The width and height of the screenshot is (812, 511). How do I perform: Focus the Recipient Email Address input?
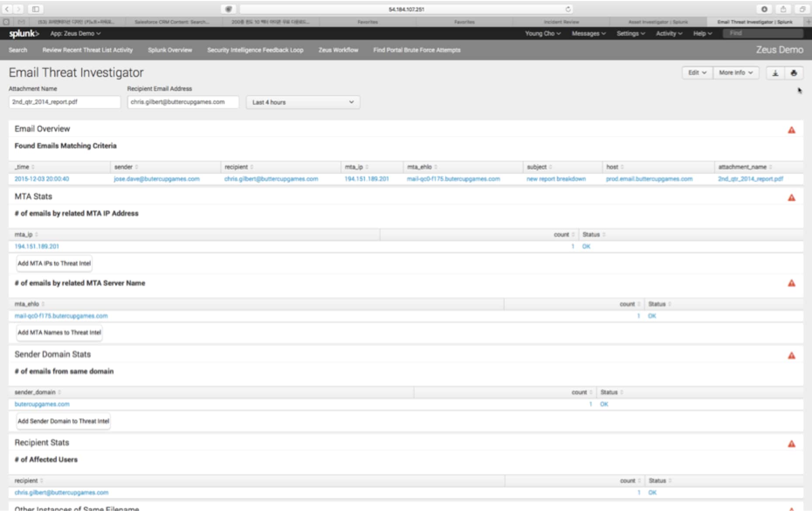183,102
